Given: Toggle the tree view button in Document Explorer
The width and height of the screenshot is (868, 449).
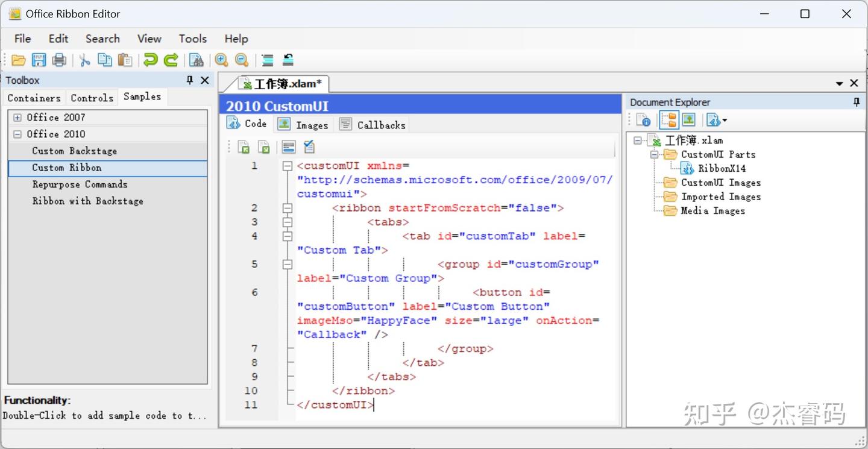Looking at the screenshot, I should [x=668, y=120].
